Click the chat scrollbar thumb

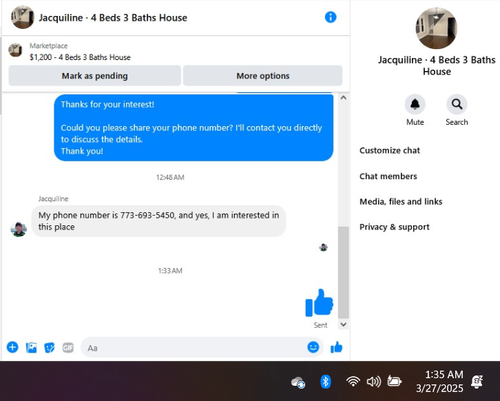point(343,272)
